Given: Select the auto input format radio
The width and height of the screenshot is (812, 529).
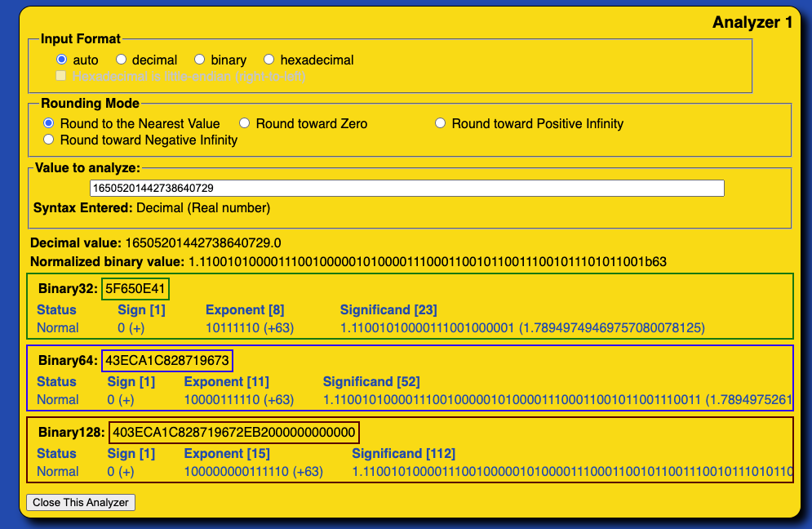Looking at the screenshot, I should (61, 60).
